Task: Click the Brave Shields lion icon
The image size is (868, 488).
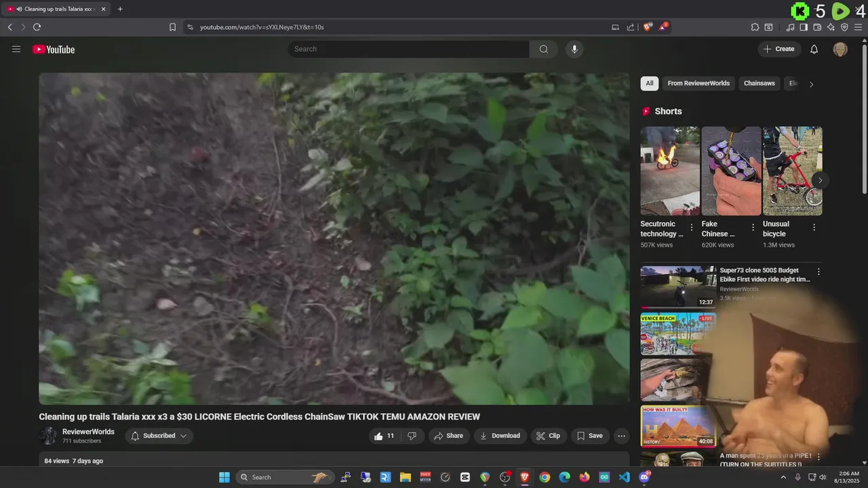Action: coord(648,27)
